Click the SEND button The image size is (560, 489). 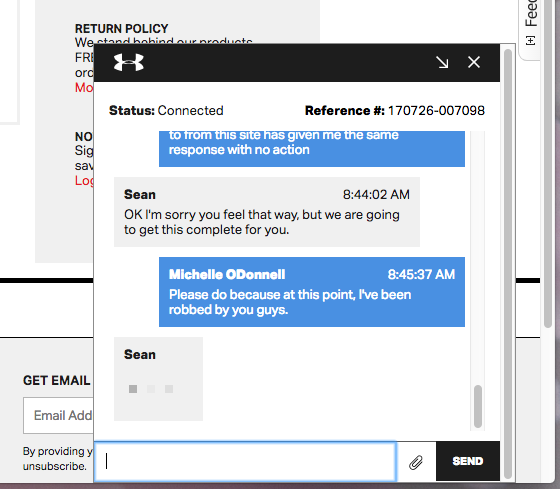(x=468, y=461)
